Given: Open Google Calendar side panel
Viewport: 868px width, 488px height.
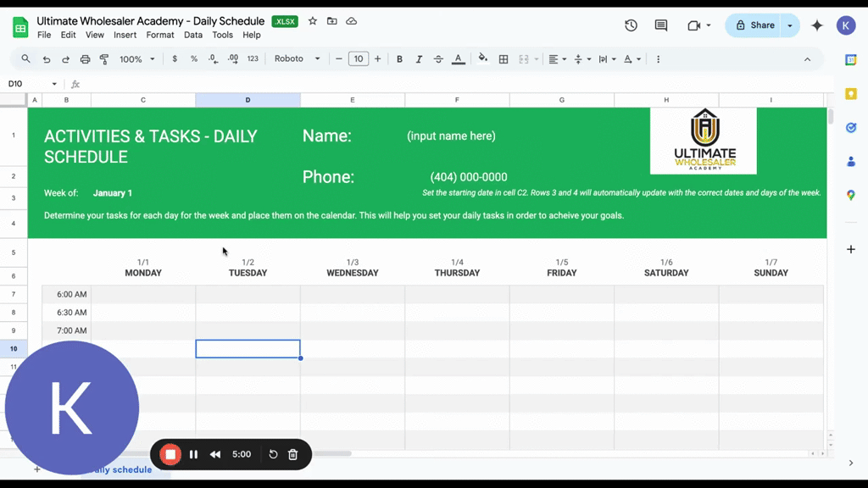Looking at the screenshot, I should (851, 60).
